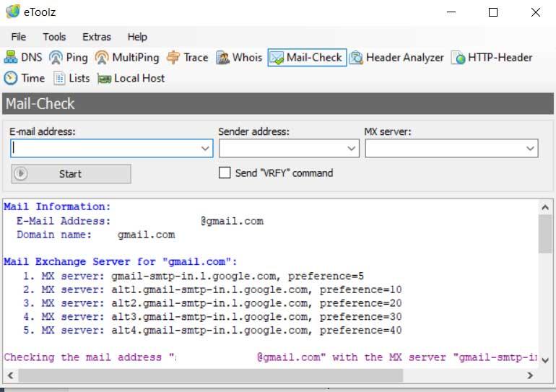Image resolution: width=556 pixels, height=392 pixels.
Task: Open the Lists tool
Action: tap(71, 78)
